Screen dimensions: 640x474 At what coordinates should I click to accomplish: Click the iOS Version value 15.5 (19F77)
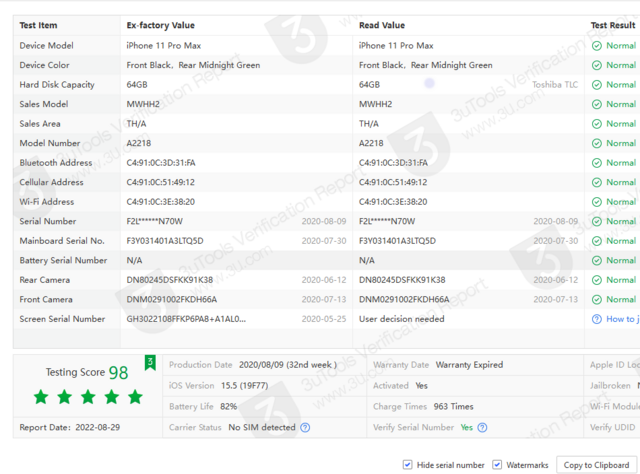[x=244, y=386]
